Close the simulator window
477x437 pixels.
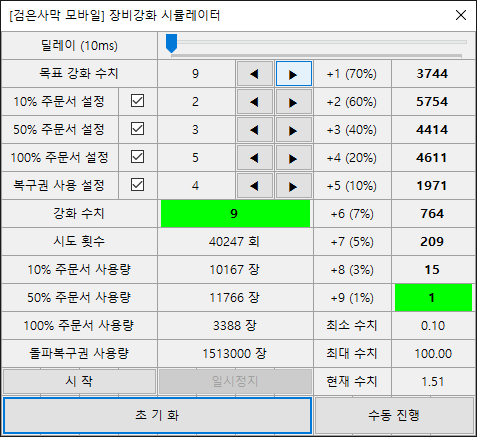point(461,15)
